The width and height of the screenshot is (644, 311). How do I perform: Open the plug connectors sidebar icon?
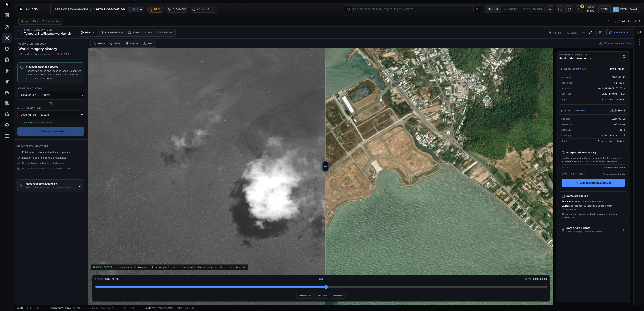tap(7, 114)
